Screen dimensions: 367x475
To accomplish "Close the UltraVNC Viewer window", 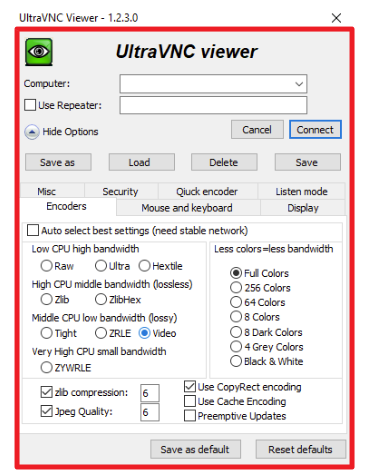I will (x=336, y=18).
